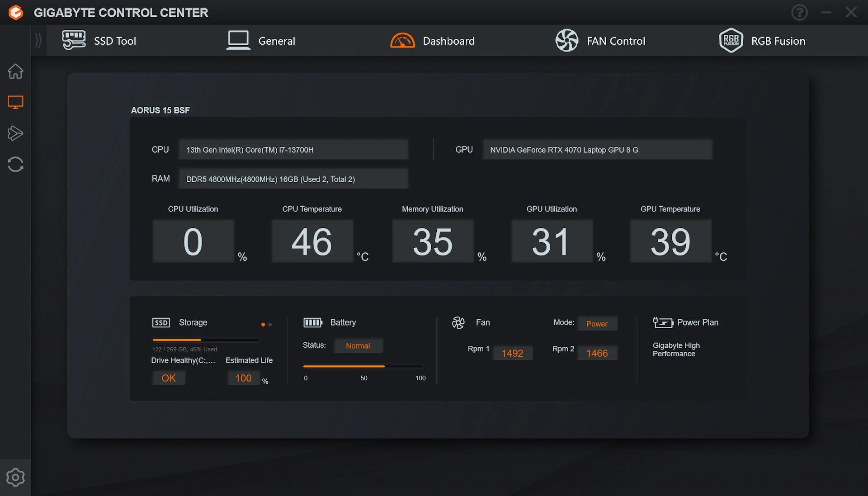This screenshot has width=868, height=496.
Task: Click the CPU Temperature value 46
Action: 312,241
